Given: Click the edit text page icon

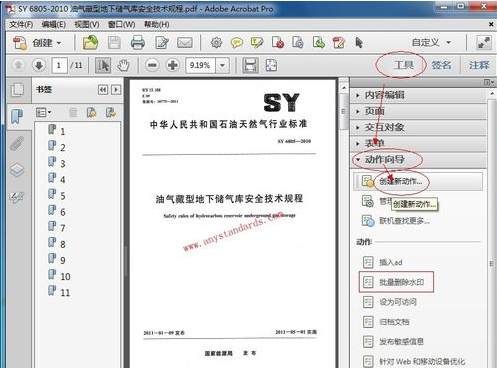Looking at the screenshot, I should (x=339, y=43).
